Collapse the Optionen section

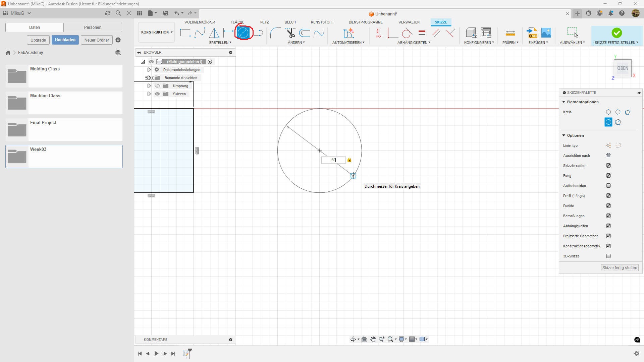point(564,135)
